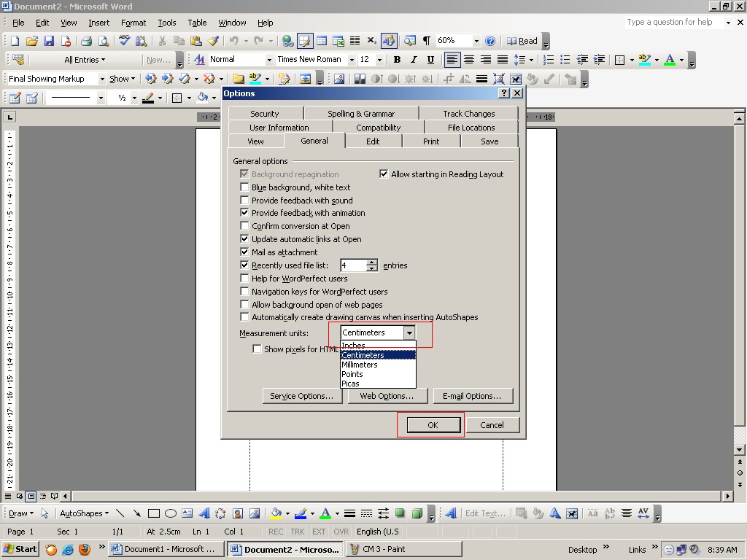Screen dimensions: 747x560
Task: Enable Provide feedback with sound
Action: coord(244,200)
